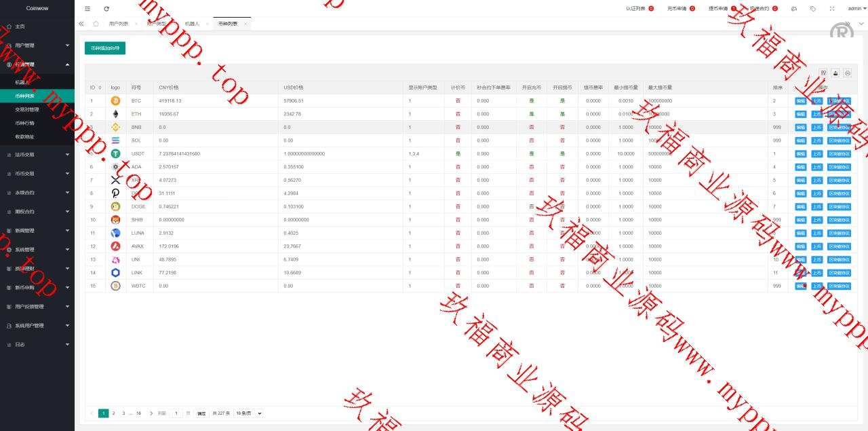
Task: Open the admin user dropdown
Action: point(856,9)
